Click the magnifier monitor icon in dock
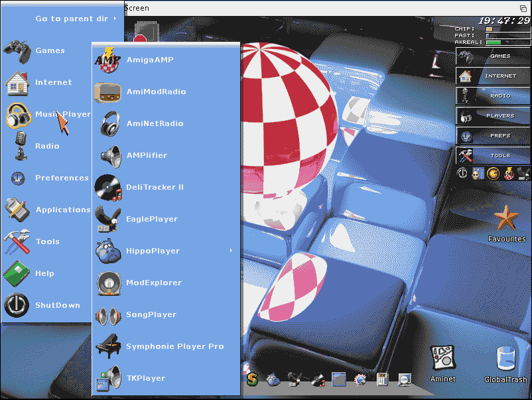Viewport: 532px width, 400px height. (405, 379)
